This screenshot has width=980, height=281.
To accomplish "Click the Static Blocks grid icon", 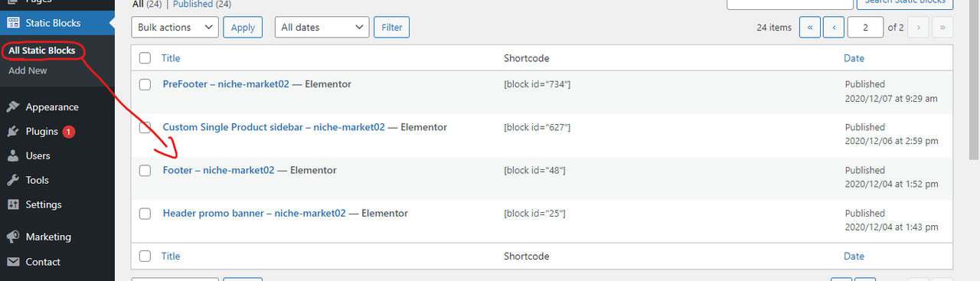I will (12, 23).
